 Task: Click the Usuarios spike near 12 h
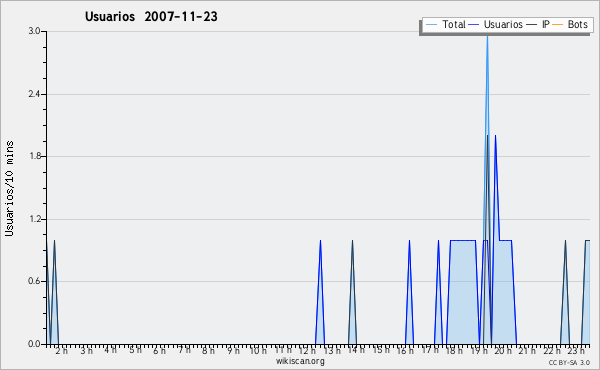tap(320, 293)
